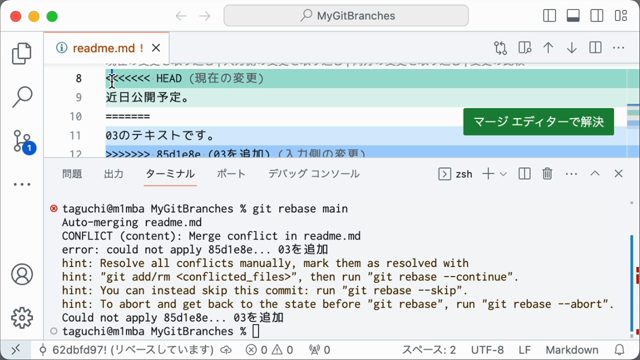Click line 11 text 03のテキストです。
Image resolution: width=640 pixels, height=360 pixels.
click(159, 135)
